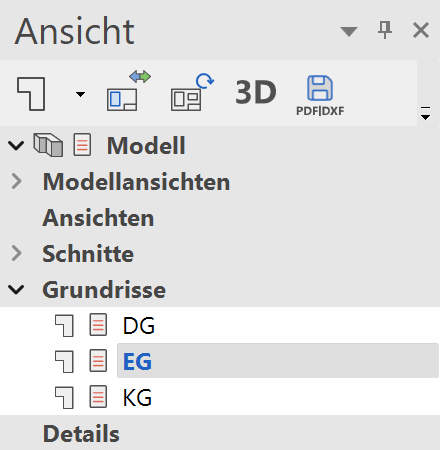Open the toolbar overflow options arrow
Viewport: 440px width, 450px height.
click(425, 113)
